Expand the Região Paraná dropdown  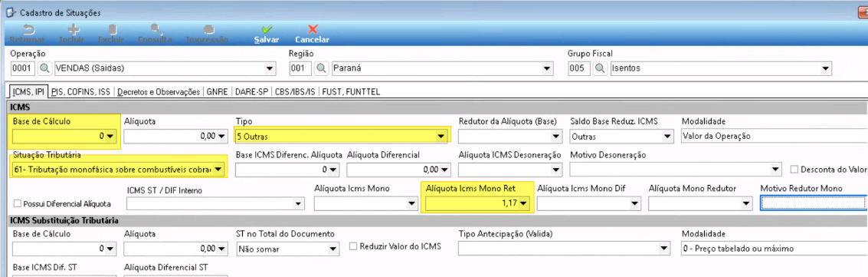[548, 69]
